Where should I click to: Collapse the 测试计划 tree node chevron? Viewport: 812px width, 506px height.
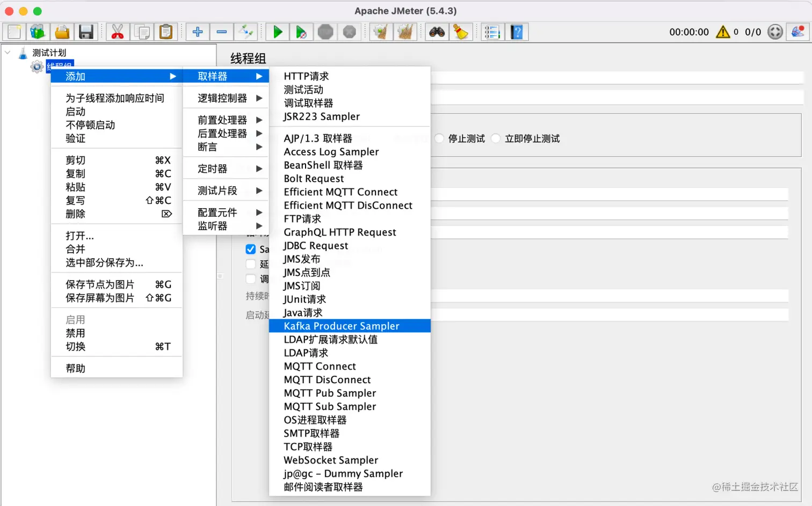point(8,53)
